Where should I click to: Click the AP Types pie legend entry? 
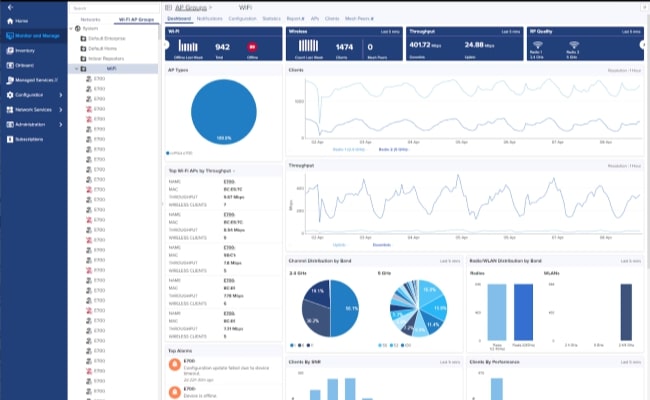click(x=179, y=153)
